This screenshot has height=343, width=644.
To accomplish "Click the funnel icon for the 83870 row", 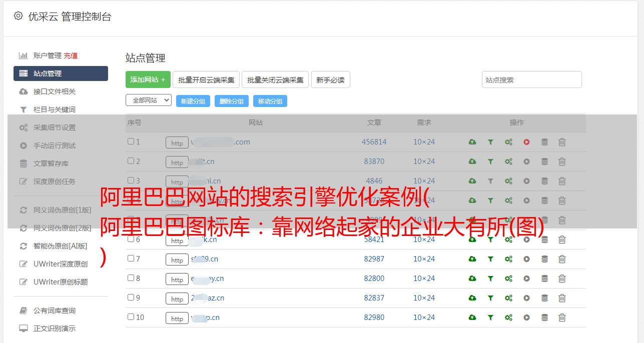I will pos(490,161).
